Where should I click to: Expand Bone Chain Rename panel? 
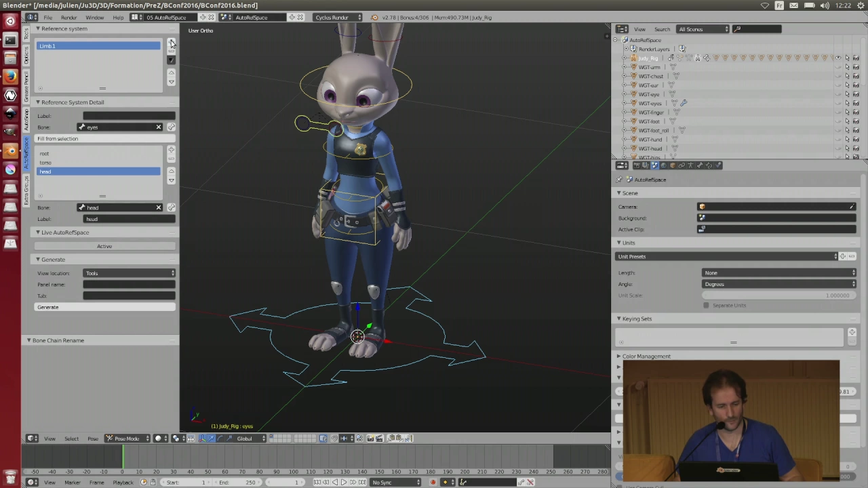click(x=29, y=340)
